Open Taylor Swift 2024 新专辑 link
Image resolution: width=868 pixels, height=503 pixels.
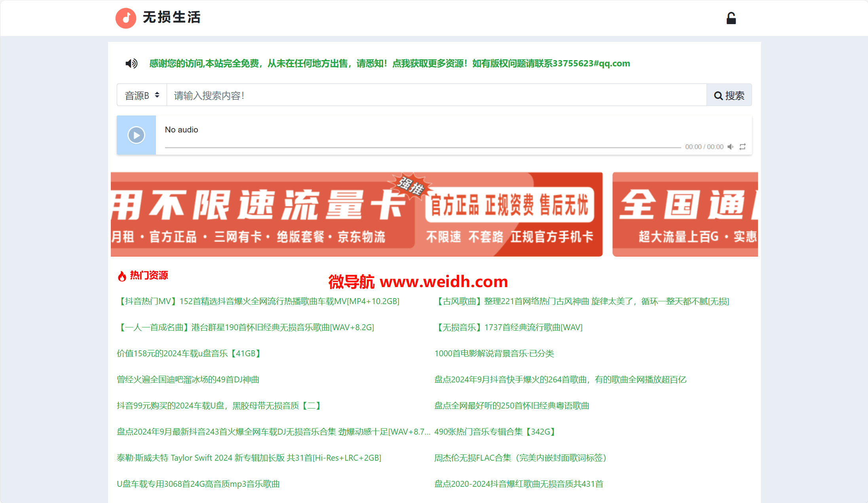click(x=249, y=458)
